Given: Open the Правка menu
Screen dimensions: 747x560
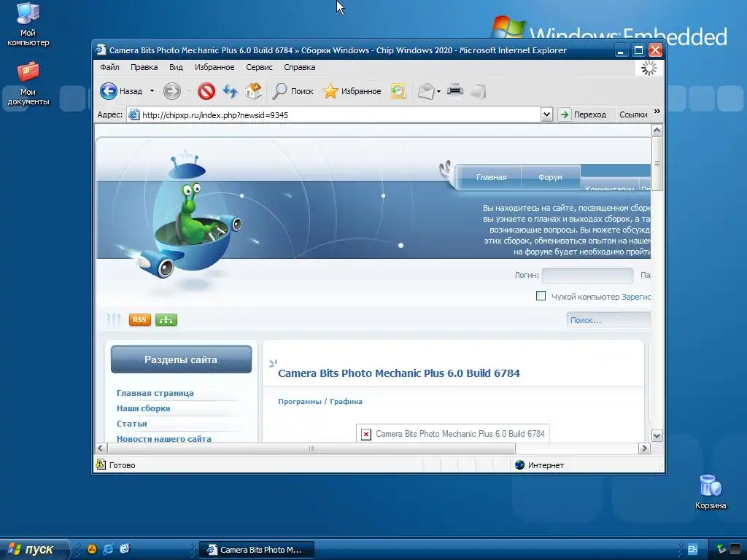Looking at the screenshot, I should point(144,67).
